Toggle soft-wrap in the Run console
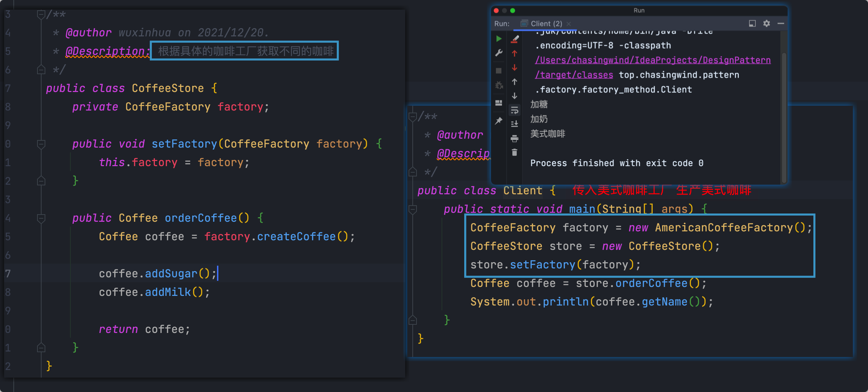 click(514, 110)
